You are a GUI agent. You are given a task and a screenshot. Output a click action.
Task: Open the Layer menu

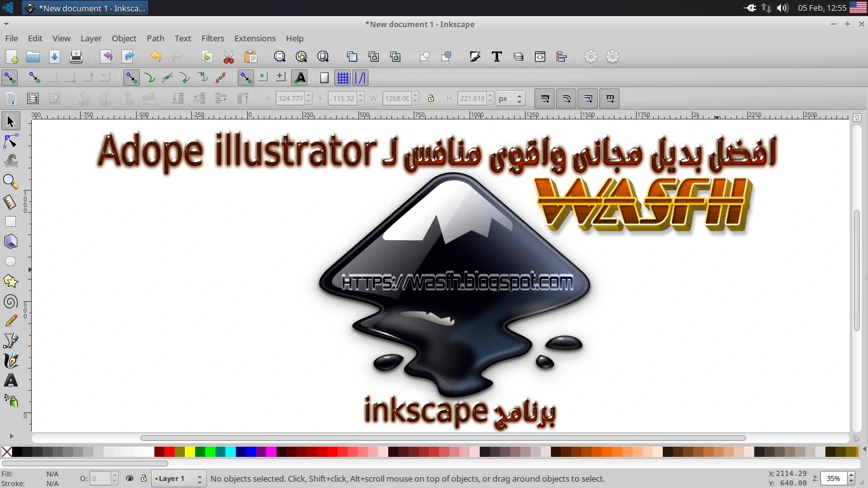[x=91, y=38]
